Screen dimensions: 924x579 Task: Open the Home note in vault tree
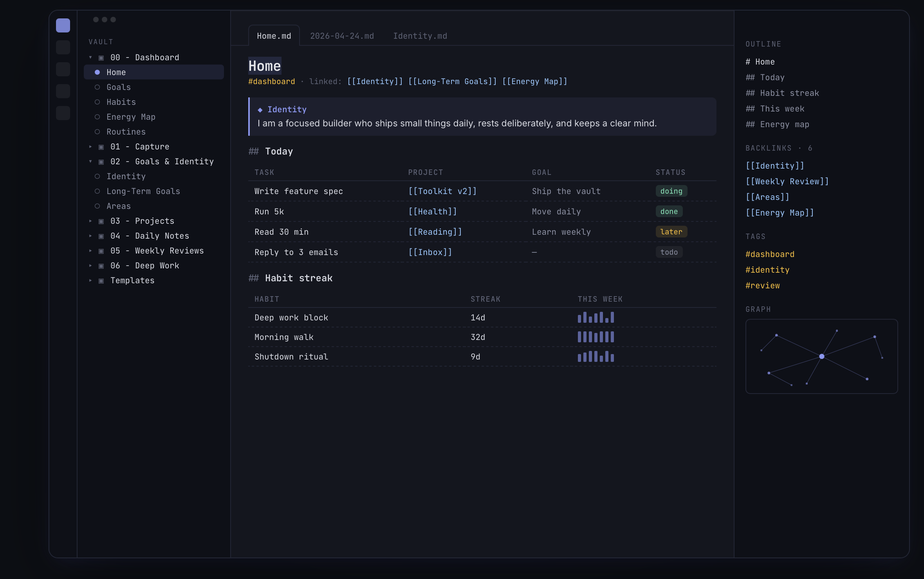(154, 72)
